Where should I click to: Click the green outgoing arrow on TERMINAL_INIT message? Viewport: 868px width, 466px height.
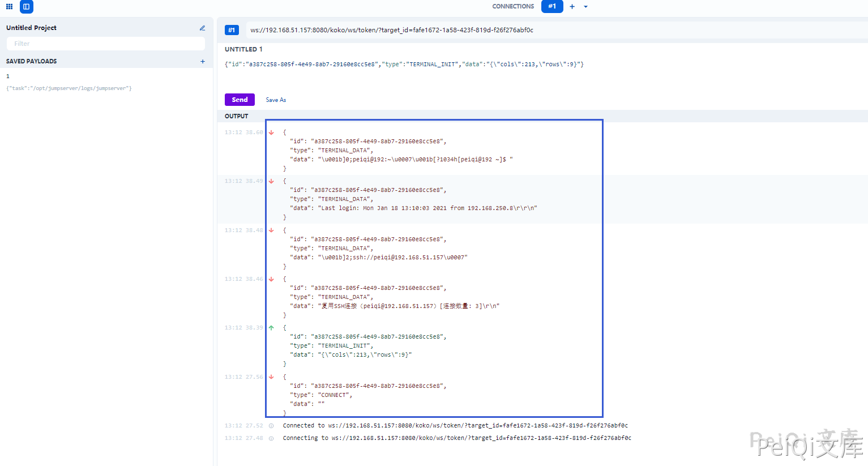tap(271, 328)
